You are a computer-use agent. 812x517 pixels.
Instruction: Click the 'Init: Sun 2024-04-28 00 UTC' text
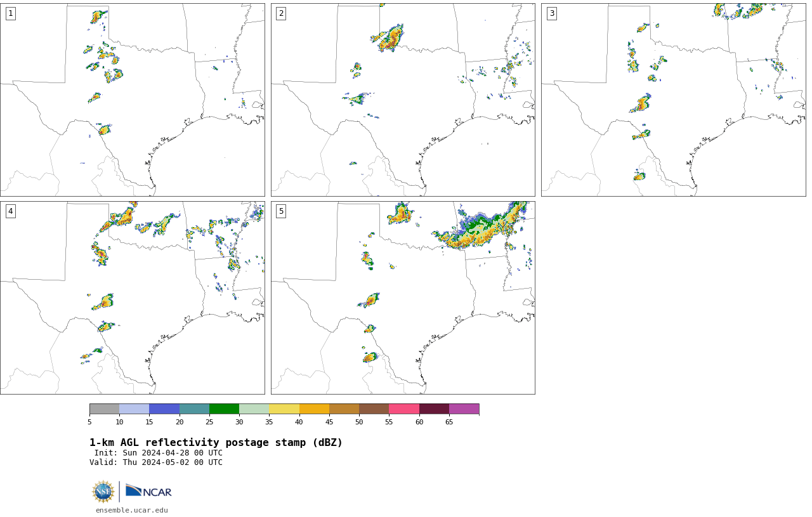tap(159, 453)
